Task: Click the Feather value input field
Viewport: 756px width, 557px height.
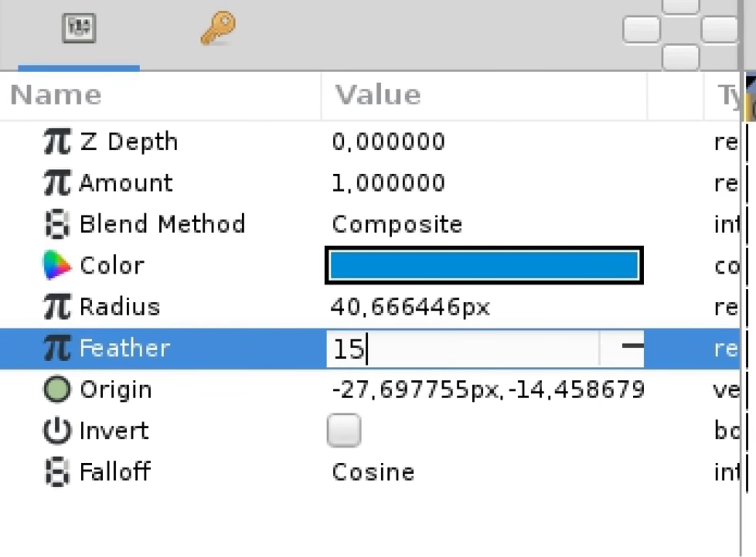Action: tap(462, 349)
